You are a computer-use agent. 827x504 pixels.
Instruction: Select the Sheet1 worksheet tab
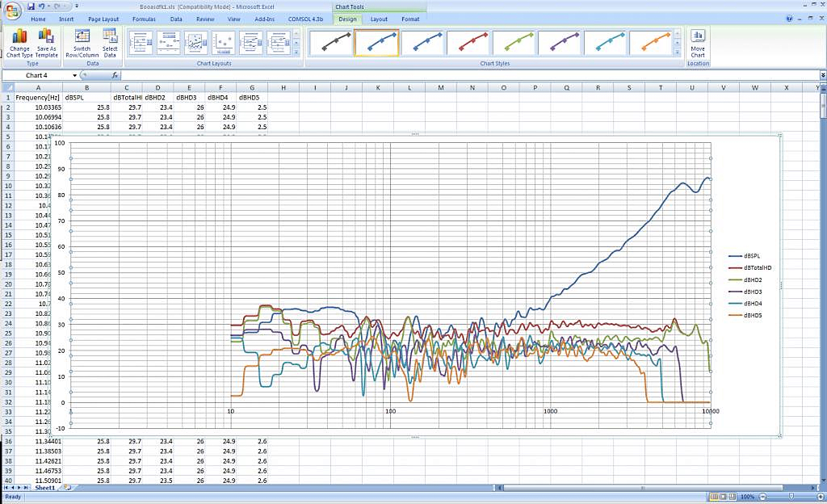pyautogui.click(x=44, y=488)
